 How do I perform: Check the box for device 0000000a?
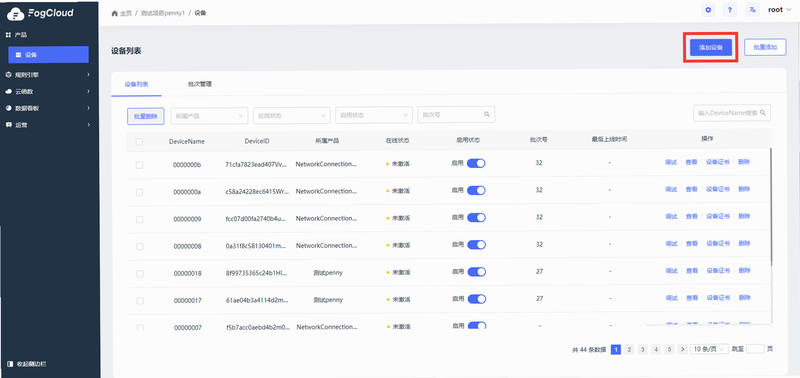pyautogui.click(x=139, y=192)
